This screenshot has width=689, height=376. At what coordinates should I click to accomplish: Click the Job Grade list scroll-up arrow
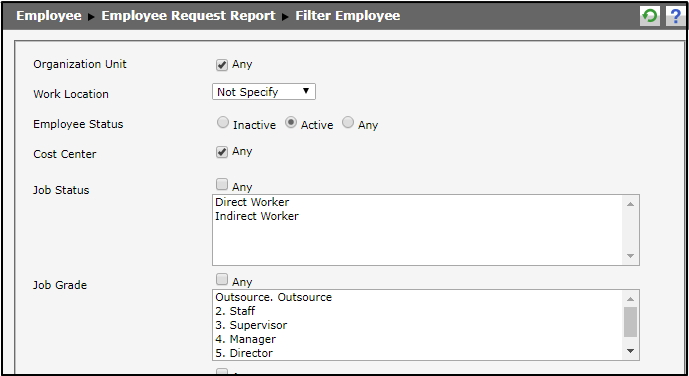631,299
